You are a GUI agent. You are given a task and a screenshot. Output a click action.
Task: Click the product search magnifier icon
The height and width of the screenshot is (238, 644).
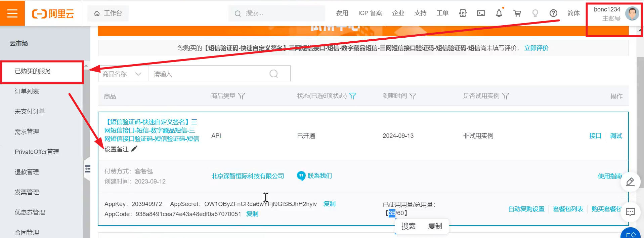click(274, 74)
